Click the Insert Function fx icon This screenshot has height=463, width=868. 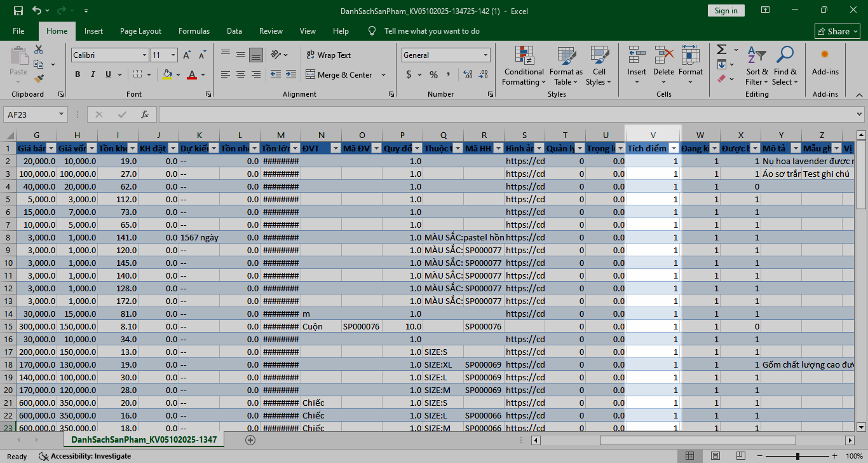point(145,114)
